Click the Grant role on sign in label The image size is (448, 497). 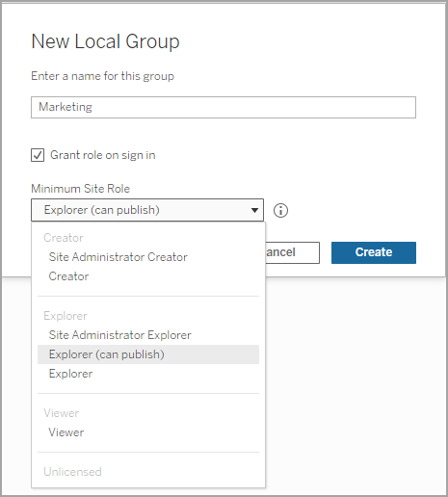(x=103, y=155)
